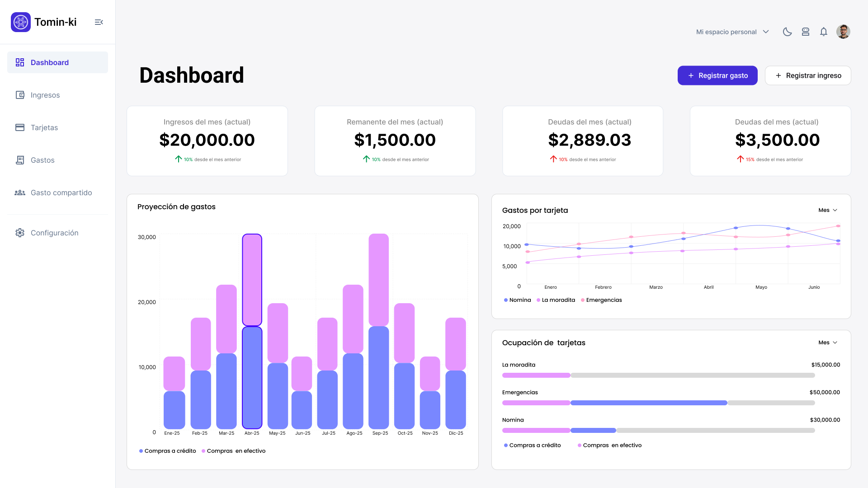Click the Gastos por tarjeta title
This screenshot has width=868, height=488.
(535, 210)
